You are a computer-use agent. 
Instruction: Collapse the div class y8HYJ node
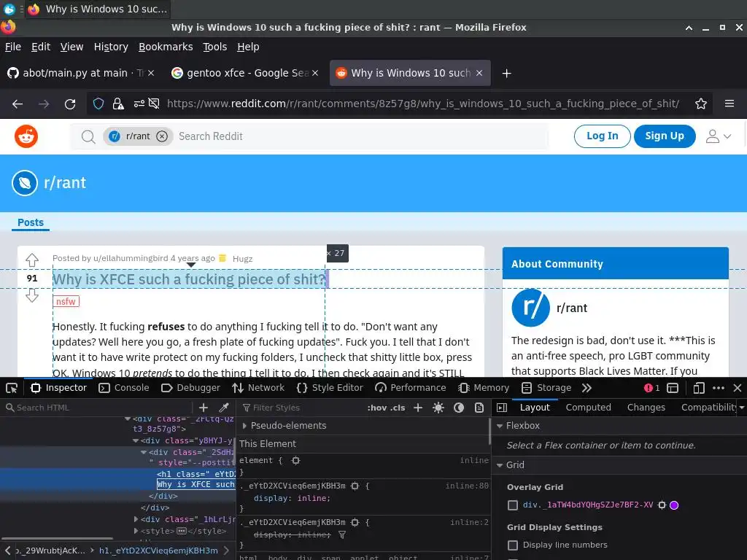[x=136, y=441]
